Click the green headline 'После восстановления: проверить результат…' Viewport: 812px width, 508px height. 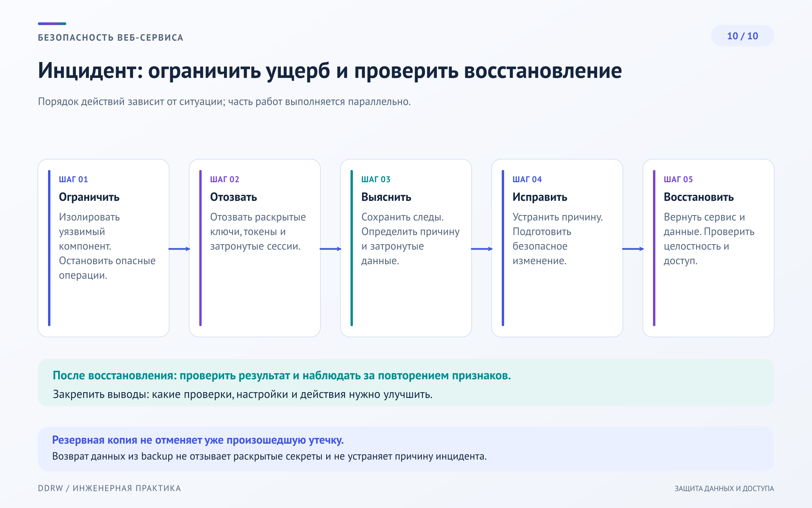tap(282, 376)
